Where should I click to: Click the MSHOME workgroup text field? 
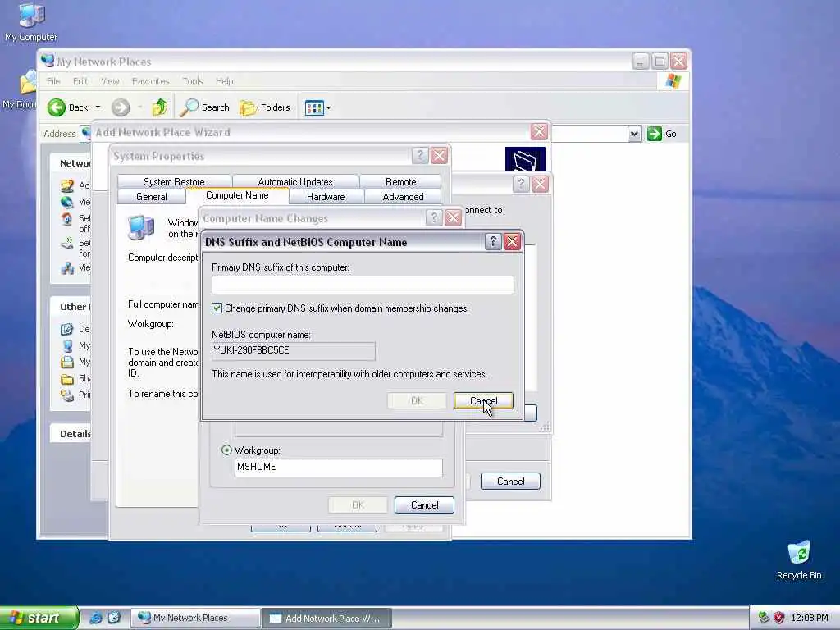pyautogui.click(x=339, y=467)
